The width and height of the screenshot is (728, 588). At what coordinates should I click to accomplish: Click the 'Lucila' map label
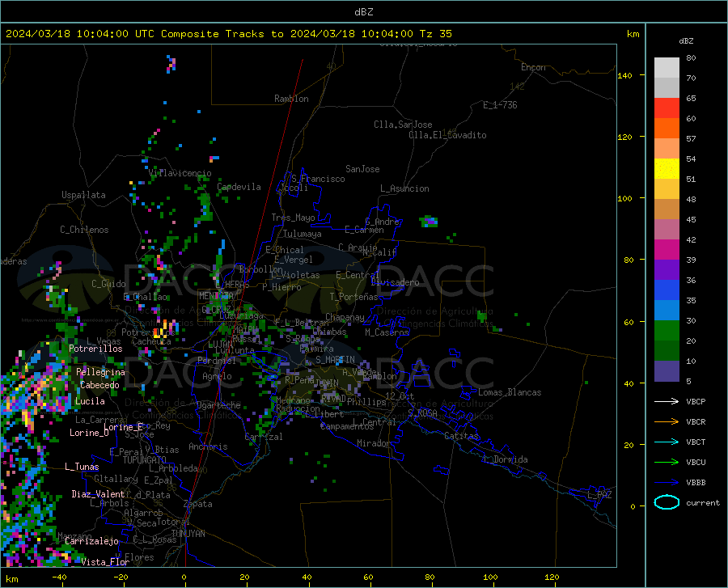[x=90, y=401]
